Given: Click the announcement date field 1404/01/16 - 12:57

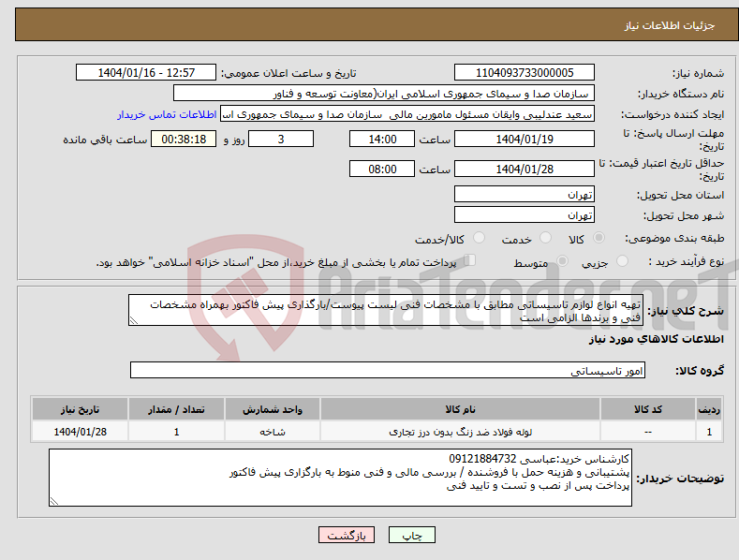Looking at the screenshot, I should pos(146,73).
